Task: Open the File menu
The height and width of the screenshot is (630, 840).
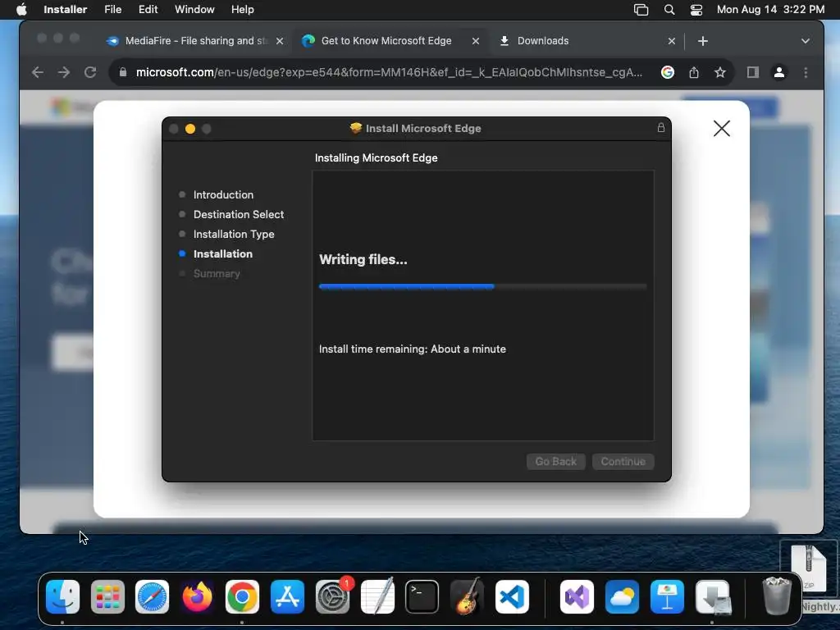Action: [112, 10]
